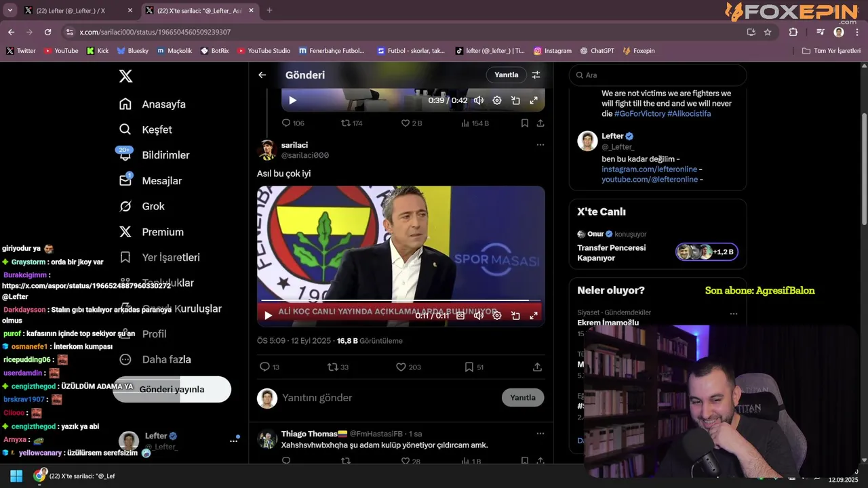Toggle captions on Ali Koç video
Screen dimensions: 868x488
(460, 315)
